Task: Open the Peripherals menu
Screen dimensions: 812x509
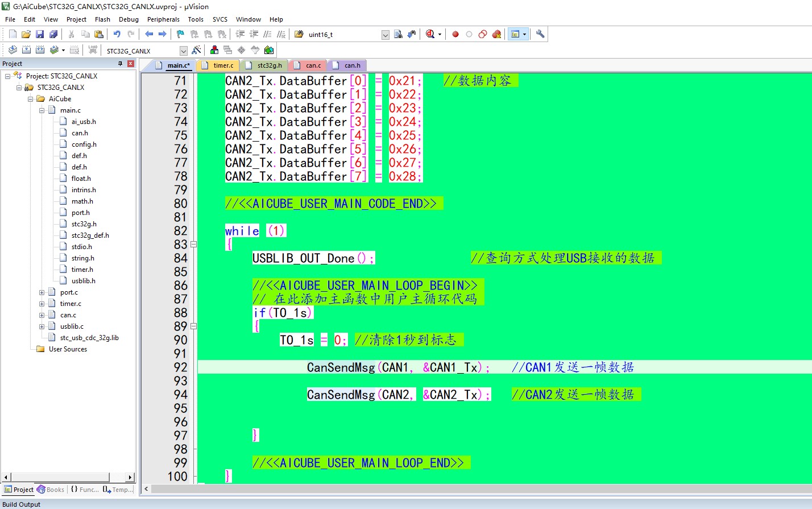Action: point(163,19)
